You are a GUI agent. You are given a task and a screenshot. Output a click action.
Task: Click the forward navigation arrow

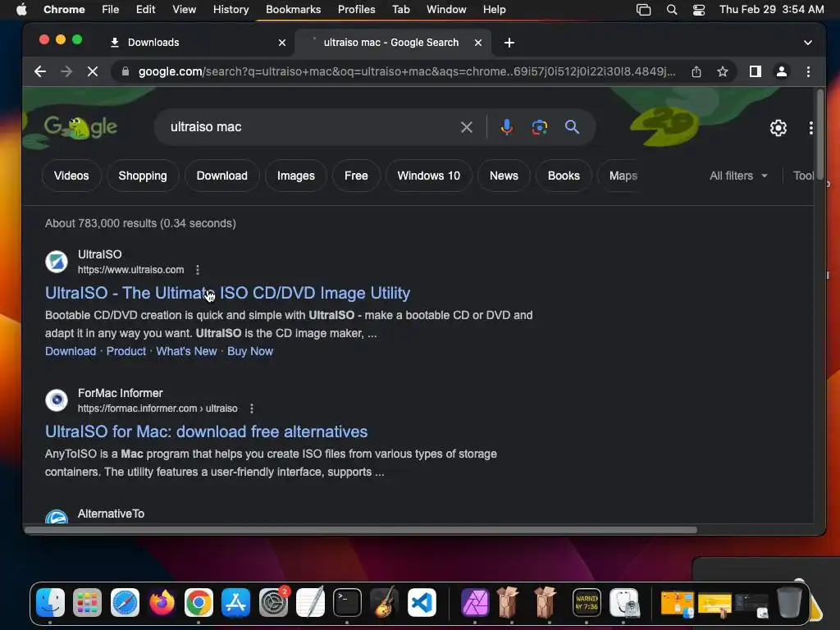(x=66, y=71)
